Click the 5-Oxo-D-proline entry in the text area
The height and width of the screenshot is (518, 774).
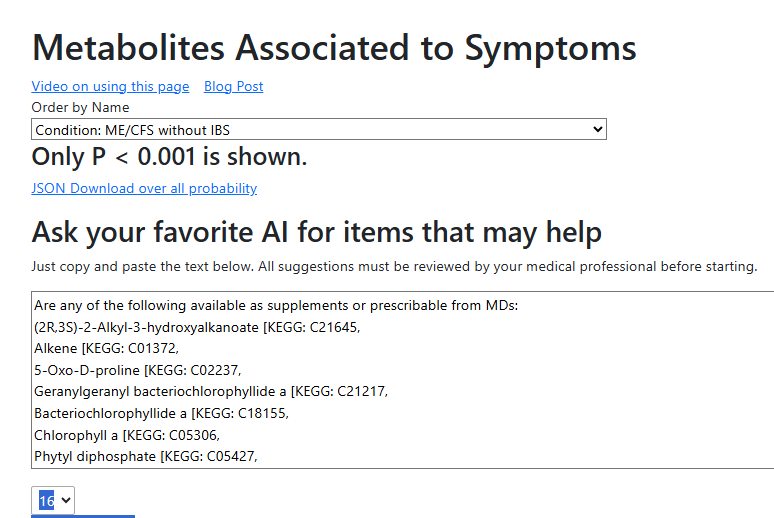tap(137, 370)
